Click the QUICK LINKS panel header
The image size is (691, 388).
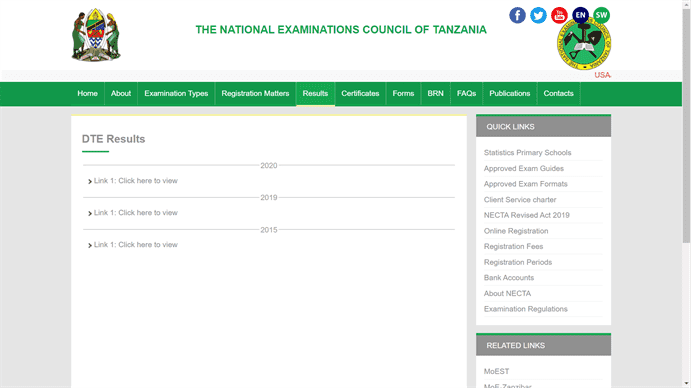click(543, 127)
